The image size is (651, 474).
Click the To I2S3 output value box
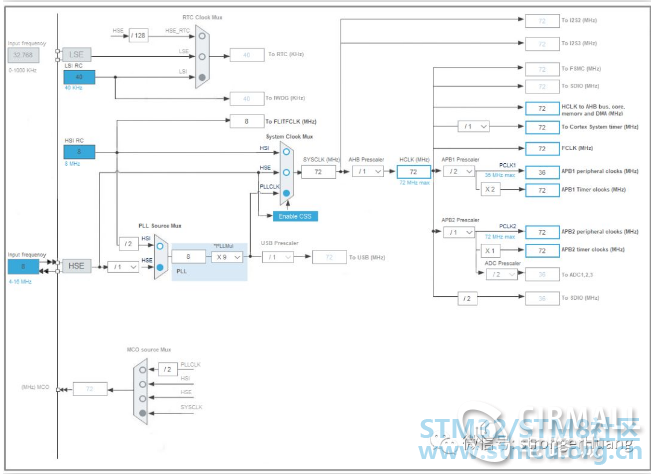[542, 44]
